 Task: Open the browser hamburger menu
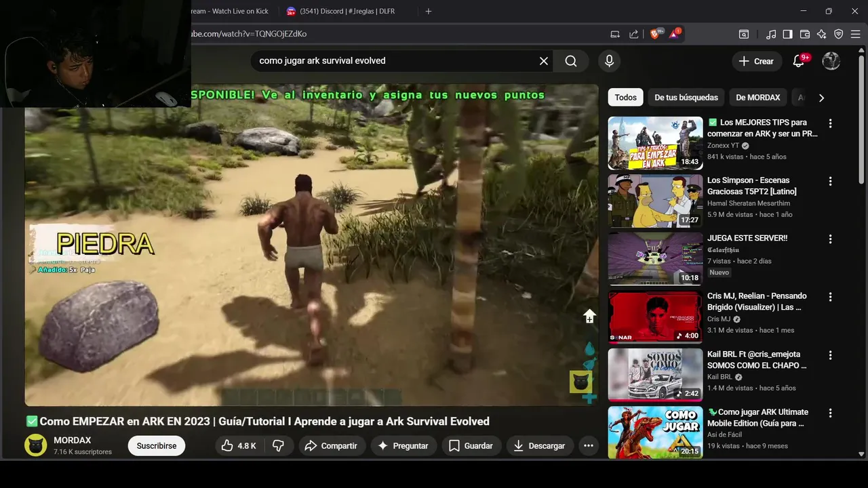click(x=856, y=34)
